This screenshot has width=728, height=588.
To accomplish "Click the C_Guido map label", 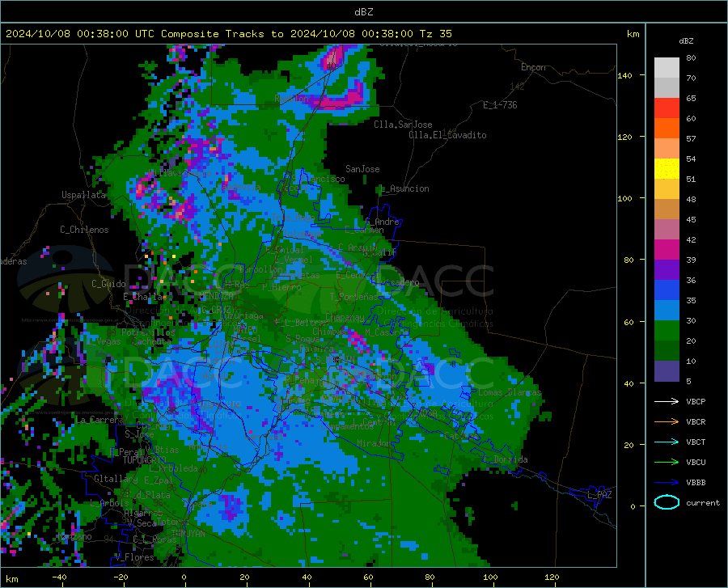I will [x=108, y=284].
